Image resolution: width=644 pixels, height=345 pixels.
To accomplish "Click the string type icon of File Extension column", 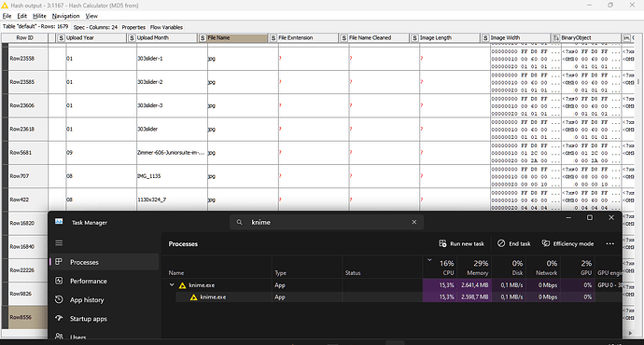I will pos(273,38).
